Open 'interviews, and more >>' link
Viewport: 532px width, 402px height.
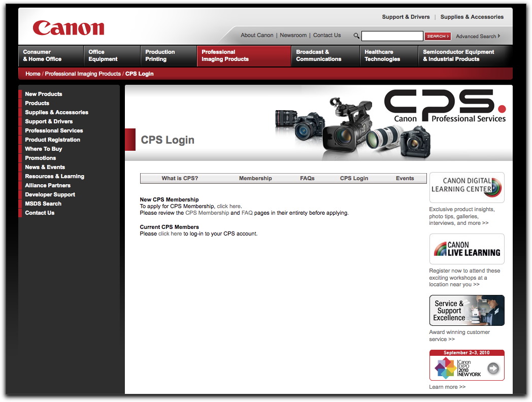(458, 223)
